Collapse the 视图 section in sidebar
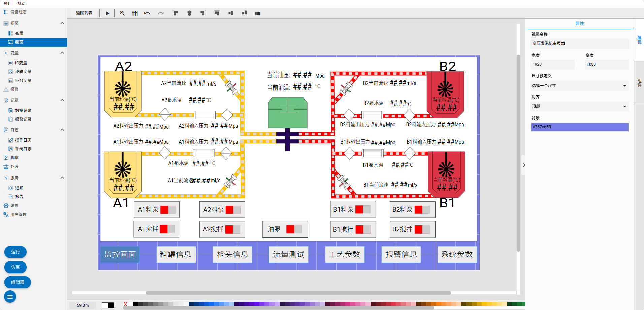 coord(62,23)
